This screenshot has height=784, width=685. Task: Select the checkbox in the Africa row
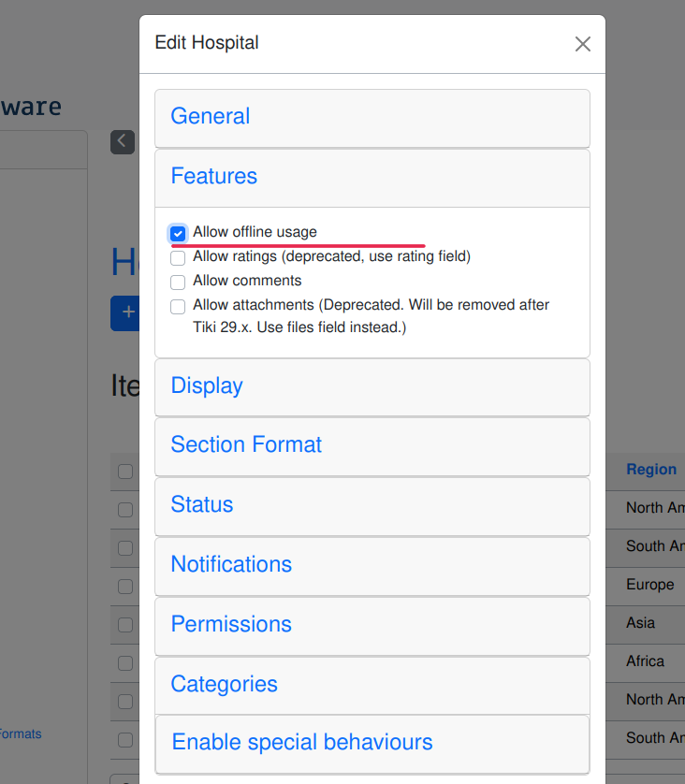click(125, 663)
